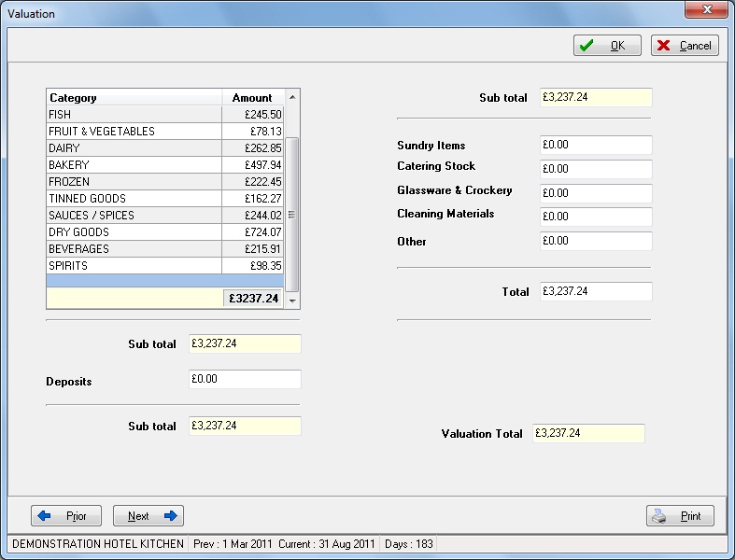Select the SPIRITS category row
Screen dimensions: 735x560
coord(165,266)
